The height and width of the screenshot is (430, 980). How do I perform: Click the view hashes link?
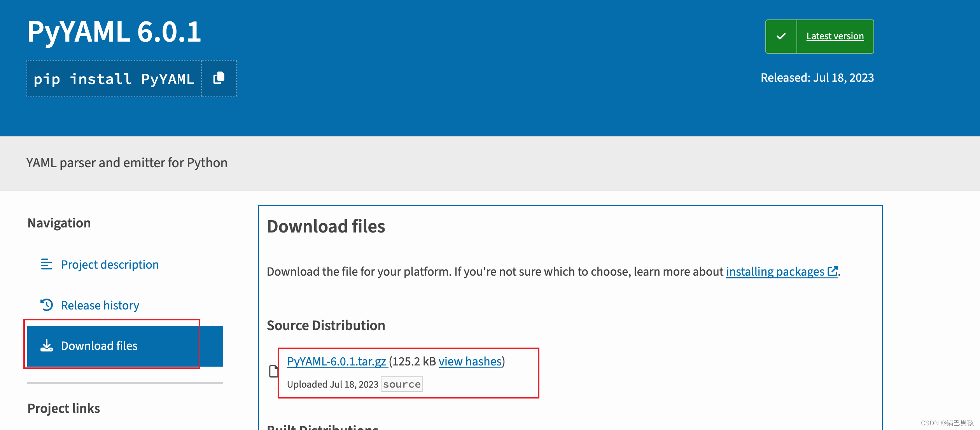[x=470, y=361]
